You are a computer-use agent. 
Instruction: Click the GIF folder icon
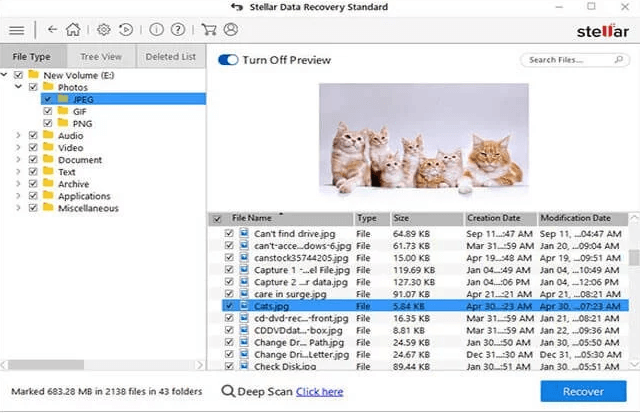click(63, 111)
